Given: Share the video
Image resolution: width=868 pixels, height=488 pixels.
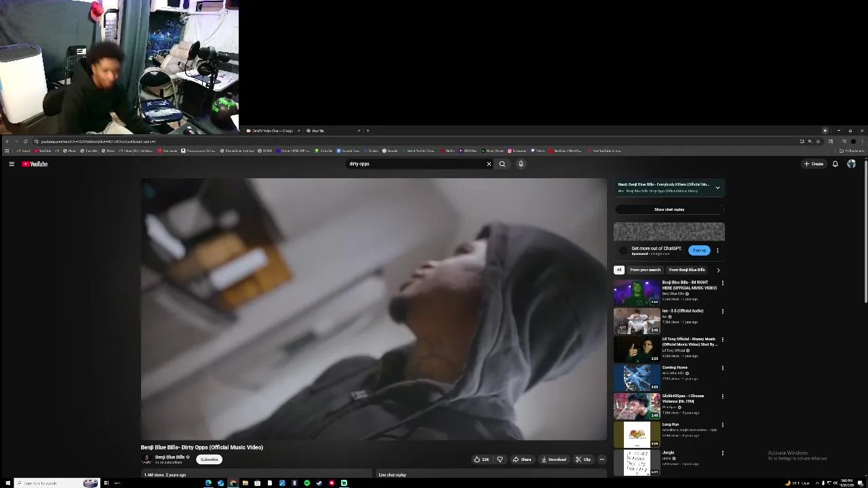Looking at the screenshot, I should pos(522,460).
